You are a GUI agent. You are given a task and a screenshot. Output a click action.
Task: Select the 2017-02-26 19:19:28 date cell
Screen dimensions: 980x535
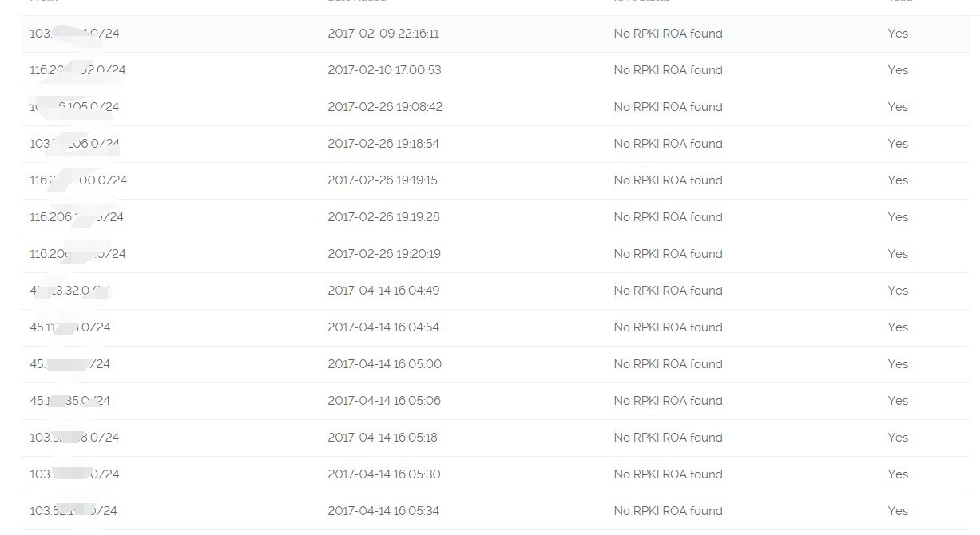click(x=383, y=217)
